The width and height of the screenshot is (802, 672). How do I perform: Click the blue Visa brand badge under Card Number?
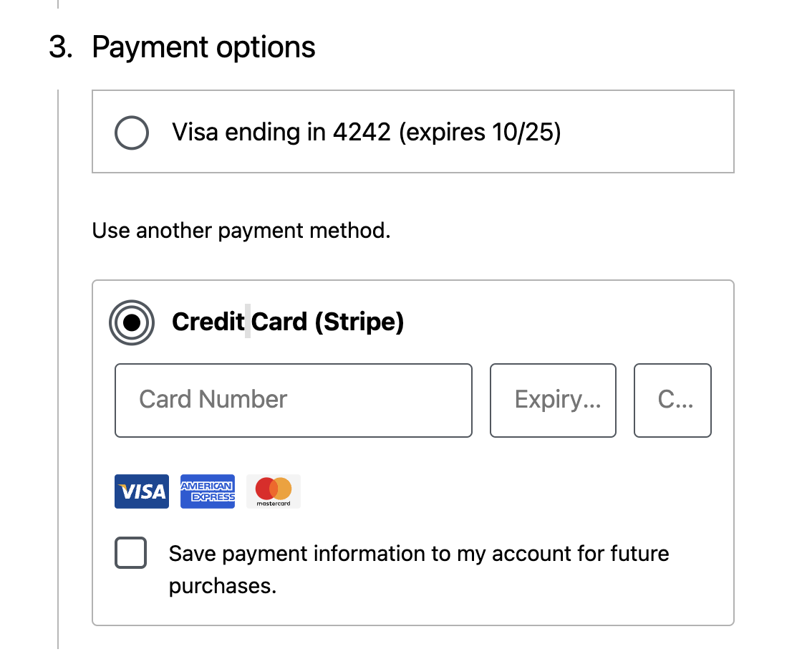tap(141, 491)
